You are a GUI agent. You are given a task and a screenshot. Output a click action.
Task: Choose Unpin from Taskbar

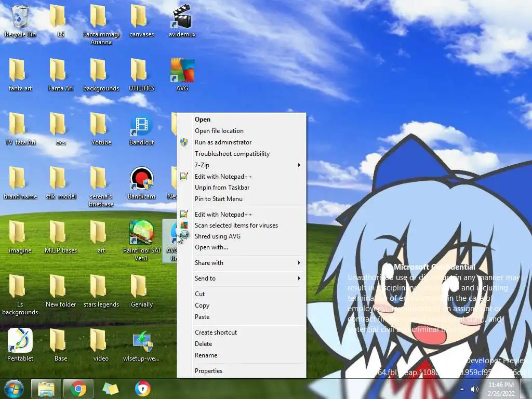[x=242, y=187]
